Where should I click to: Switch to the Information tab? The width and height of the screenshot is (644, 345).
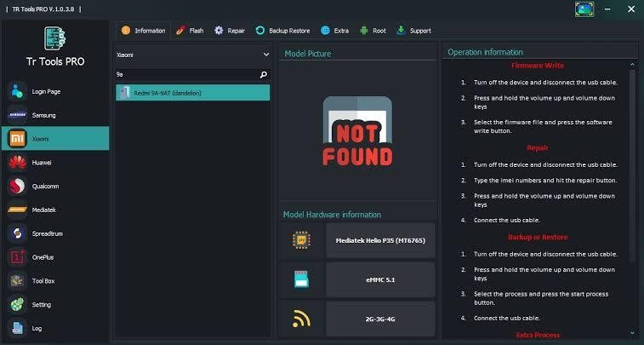coord(143,31)
